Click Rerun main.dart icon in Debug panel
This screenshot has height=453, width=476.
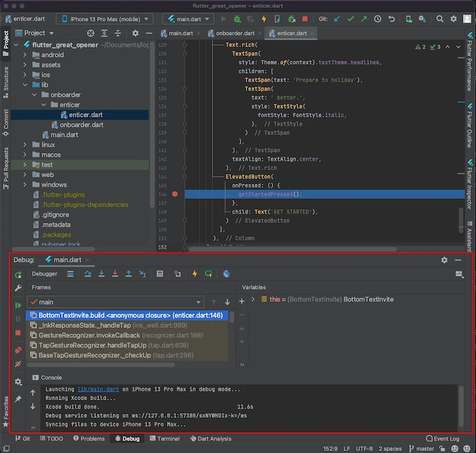pyautogui.click(x=18, y=275)
